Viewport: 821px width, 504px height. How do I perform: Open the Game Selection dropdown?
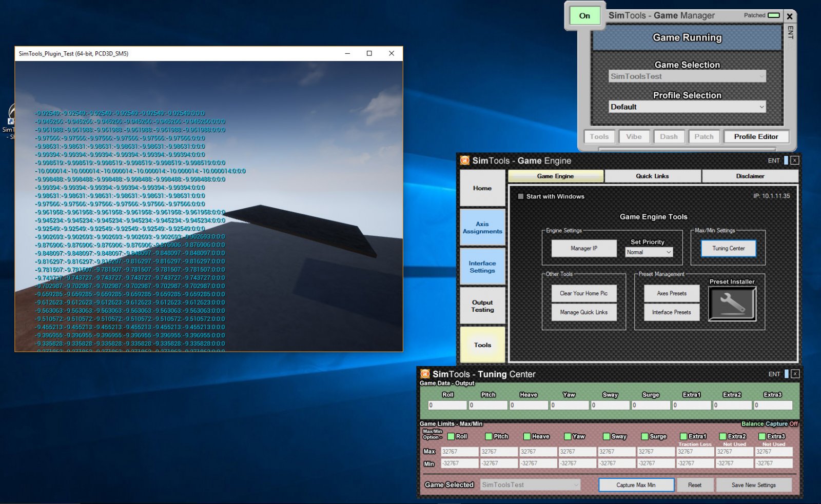pyautogui.click(x=687, y=76)
